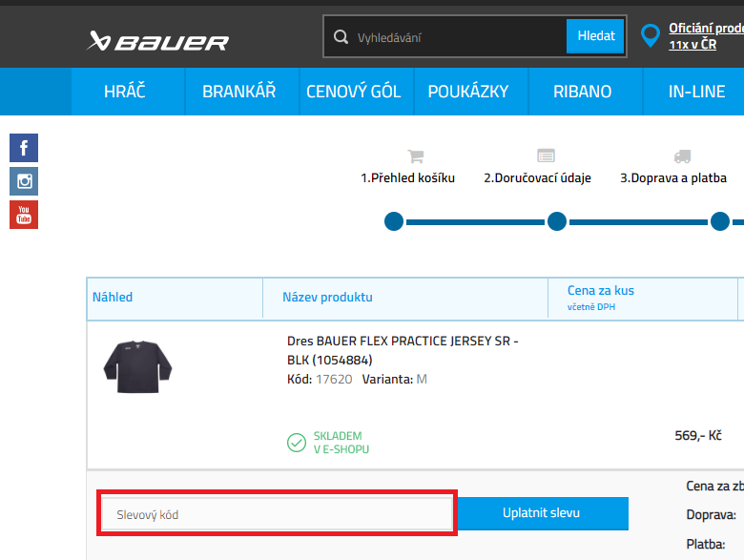Open the Dres BAUER FLEX PRACTICE JERSEY product link

[x=403, y=350]
